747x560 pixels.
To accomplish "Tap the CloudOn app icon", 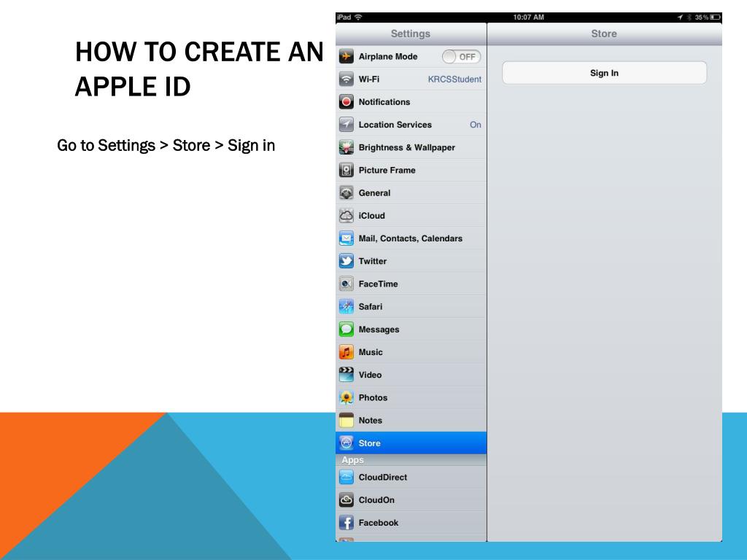I will (347, 500).
